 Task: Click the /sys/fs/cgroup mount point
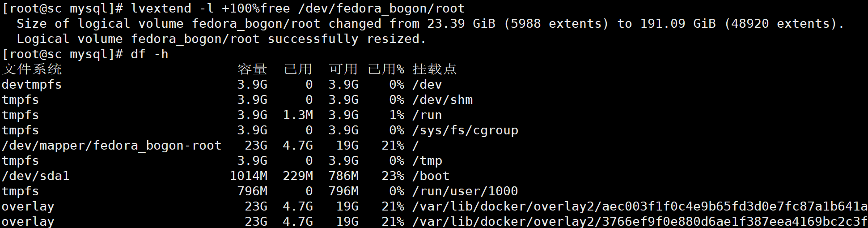pos(465,130)
